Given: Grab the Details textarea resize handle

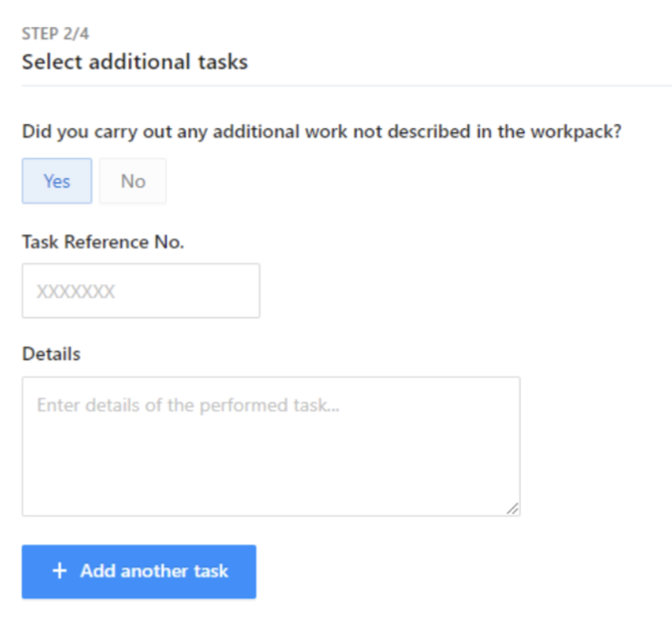Looking at the screenshot, I should [x=512, y=508].
